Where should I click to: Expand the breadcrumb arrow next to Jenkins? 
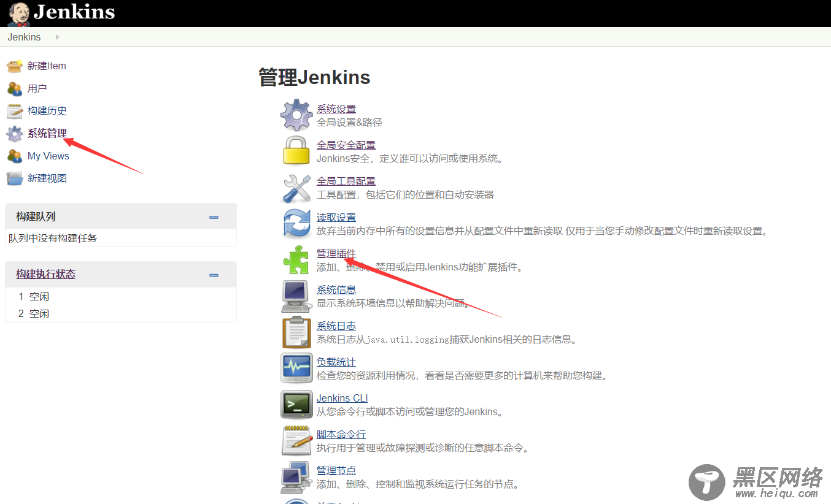click(x=58, y=37)
